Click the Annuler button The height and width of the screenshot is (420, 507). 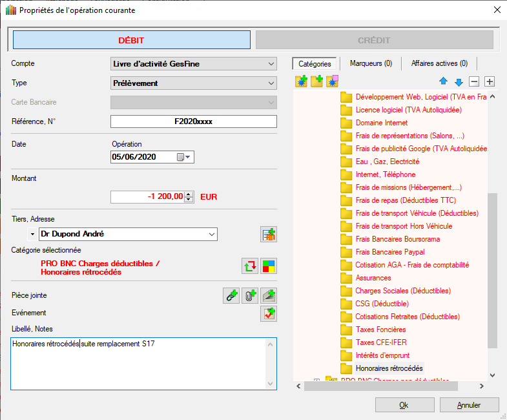[x=469, y=405]
